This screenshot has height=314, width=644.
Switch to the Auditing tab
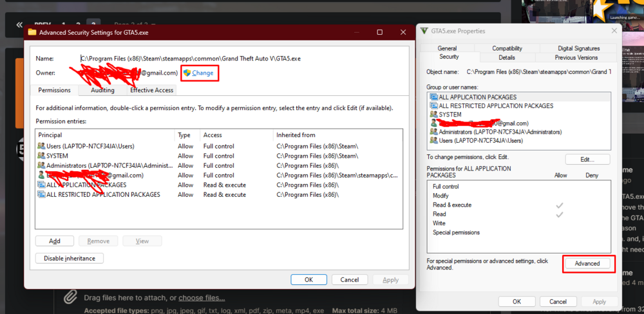coord(102,90)
